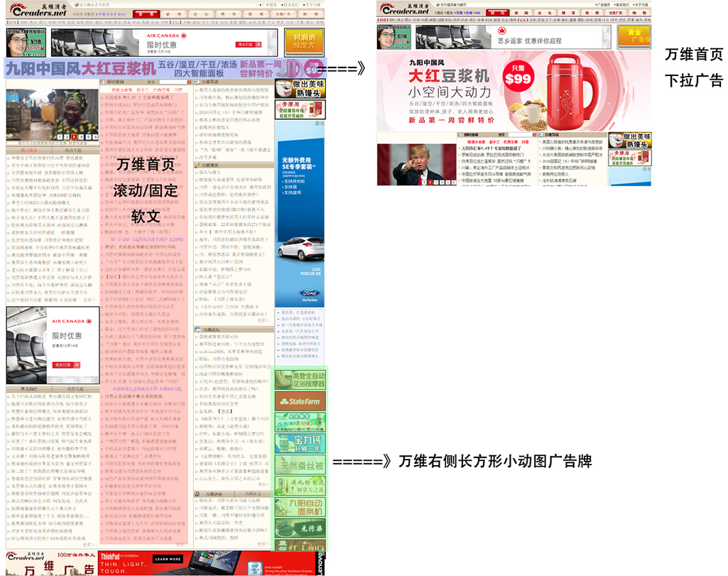Click the 万维博客 section icon on the left page
Viewport: 728px width, 576px height.
[197, 165]
